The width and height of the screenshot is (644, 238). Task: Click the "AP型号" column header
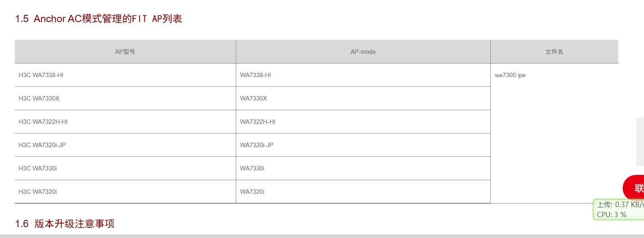125,52
